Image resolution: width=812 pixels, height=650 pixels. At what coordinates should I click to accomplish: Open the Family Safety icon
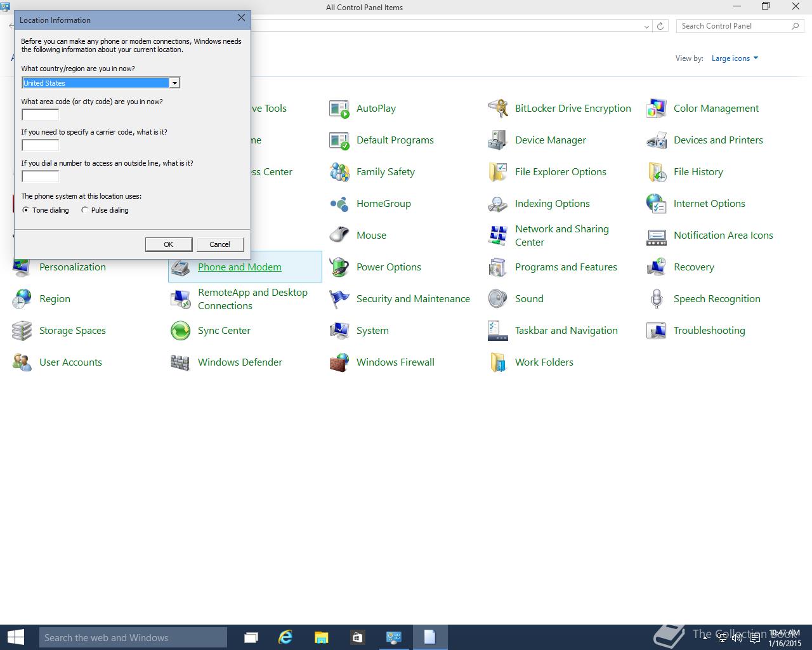tap(339, 172)
